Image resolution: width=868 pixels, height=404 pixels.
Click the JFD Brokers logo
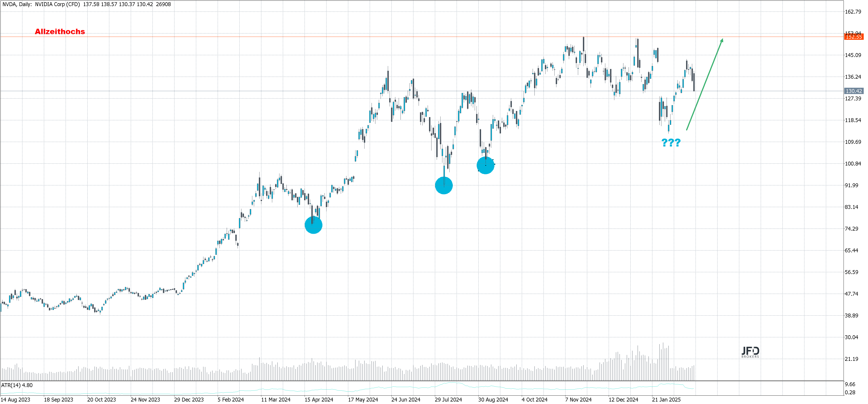[750, 352]
